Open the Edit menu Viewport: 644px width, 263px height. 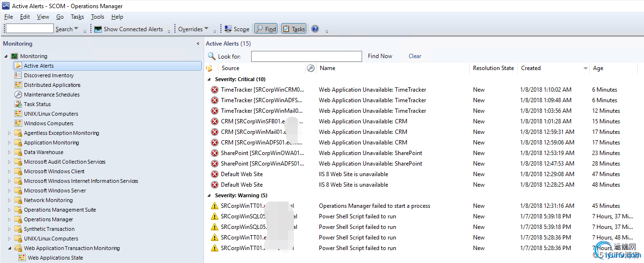(25, 17)
